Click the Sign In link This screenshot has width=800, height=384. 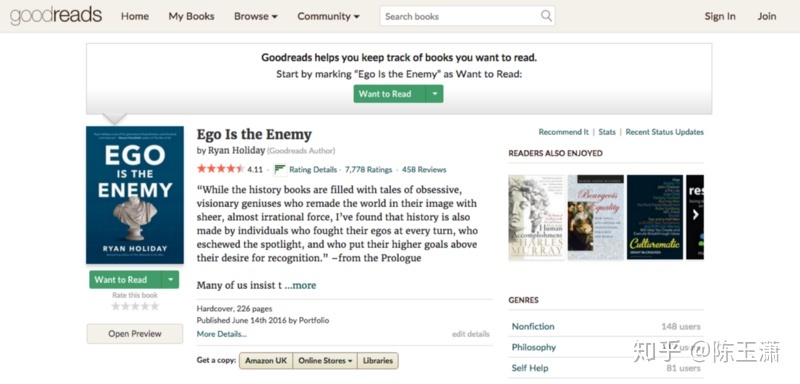[720, 16]
